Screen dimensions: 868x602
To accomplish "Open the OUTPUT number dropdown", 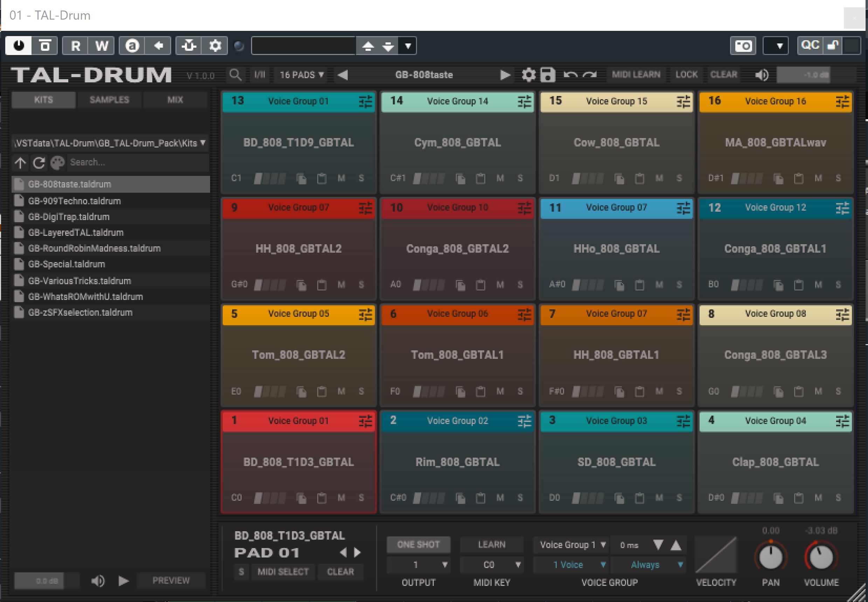I will (x=418, y=565).
